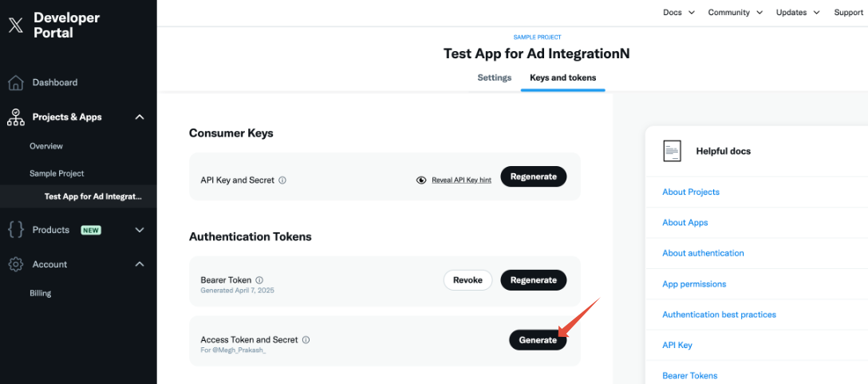
Task: Collapse the Account section chevron
Action: tap(140, 264)
